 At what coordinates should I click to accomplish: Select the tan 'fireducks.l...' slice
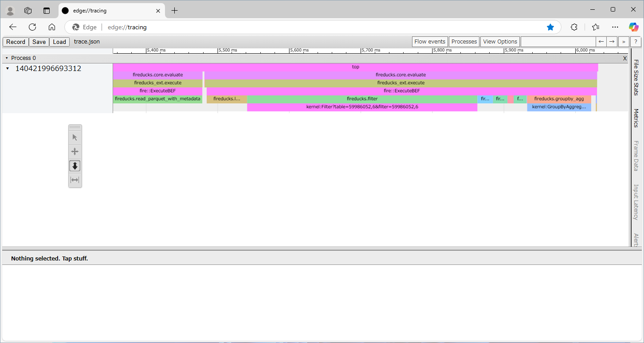tap(227, 99)
